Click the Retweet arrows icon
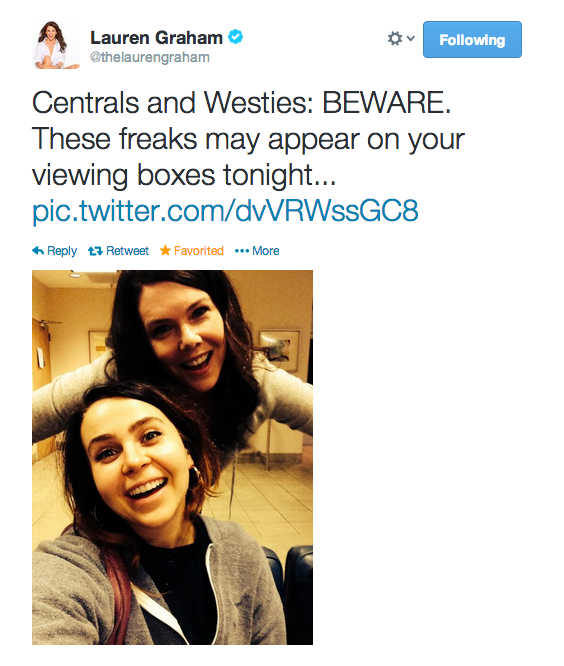Viewport: 564px width, 666px height. coord(95,251)
